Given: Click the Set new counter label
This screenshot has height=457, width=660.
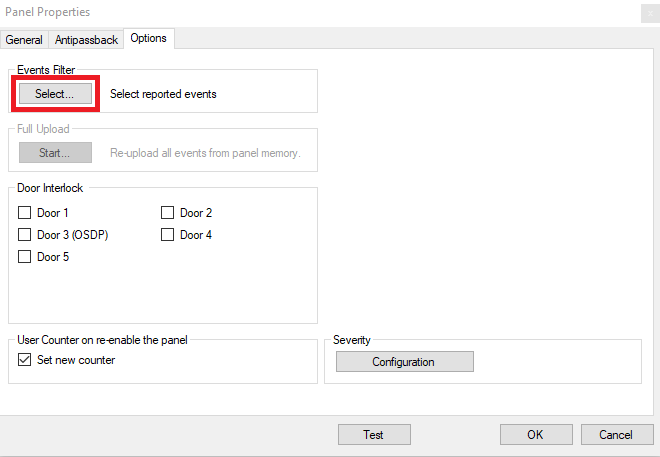Looking at the screenshot, I should click(76, 360).
